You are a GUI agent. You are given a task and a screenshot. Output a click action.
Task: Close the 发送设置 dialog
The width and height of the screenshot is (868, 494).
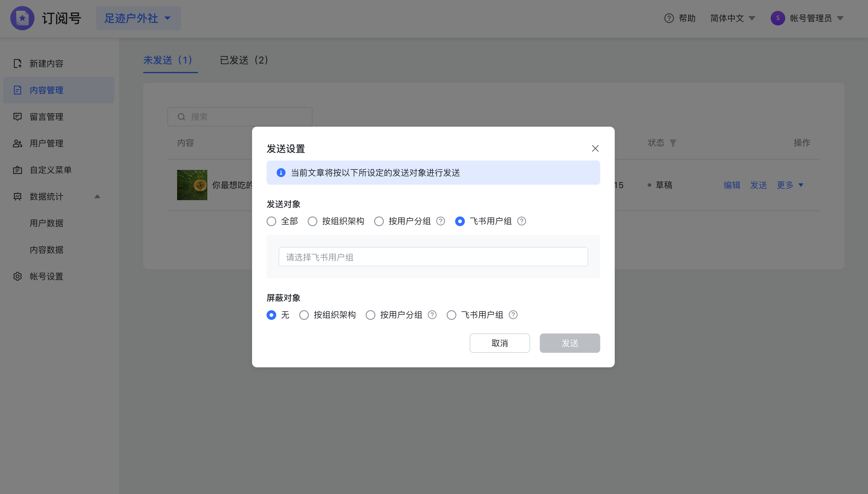[595, 149]
